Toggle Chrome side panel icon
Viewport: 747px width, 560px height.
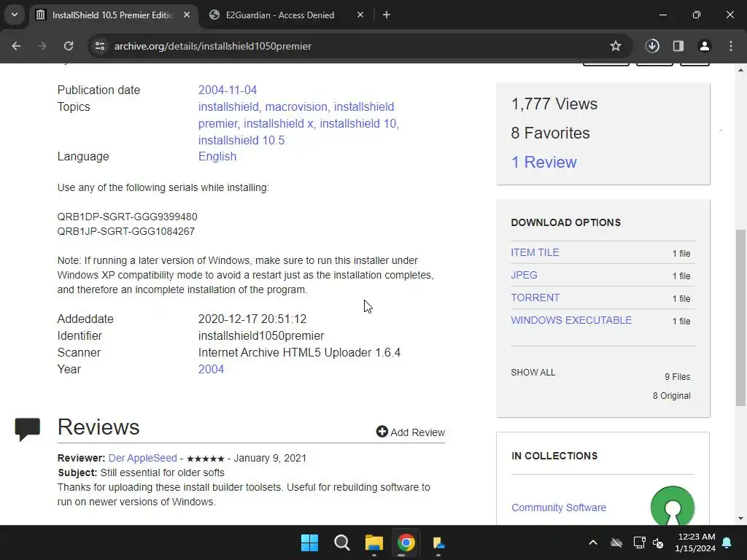(x=678, y=46)
